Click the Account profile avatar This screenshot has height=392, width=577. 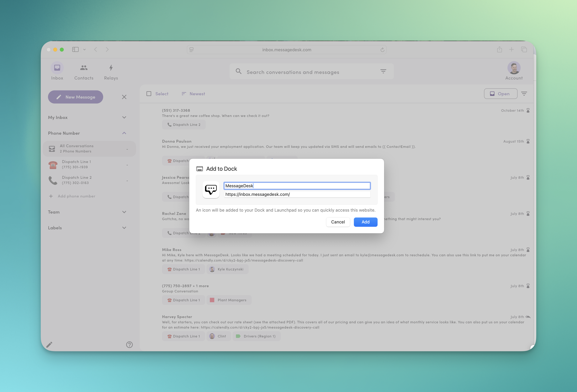coord(514,68)
